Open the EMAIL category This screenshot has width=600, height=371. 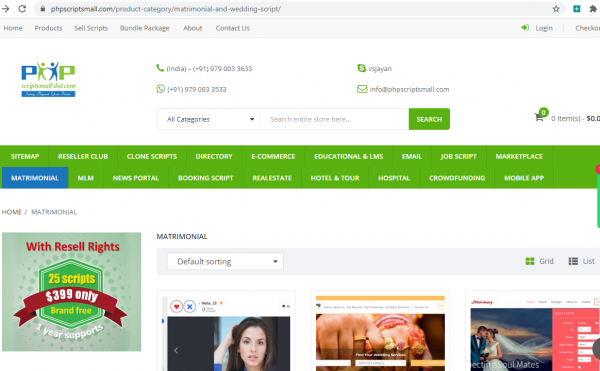pos(412,156)
